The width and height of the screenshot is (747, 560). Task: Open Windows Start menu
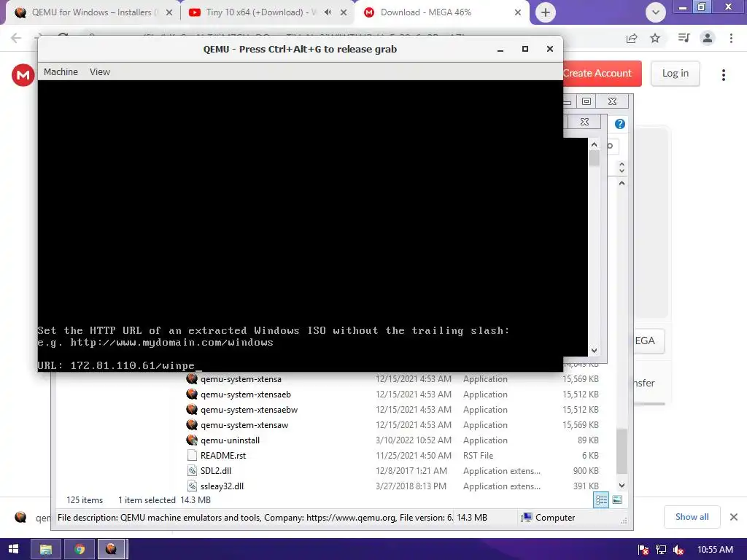[x=13, y=549]
